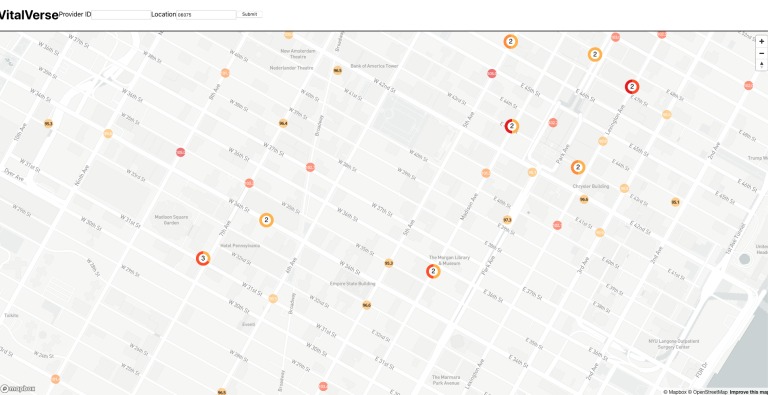Viewport: 768px width, 395px height.
Task: Click the Nederlander Theatre map label
Action: [291, 68]
